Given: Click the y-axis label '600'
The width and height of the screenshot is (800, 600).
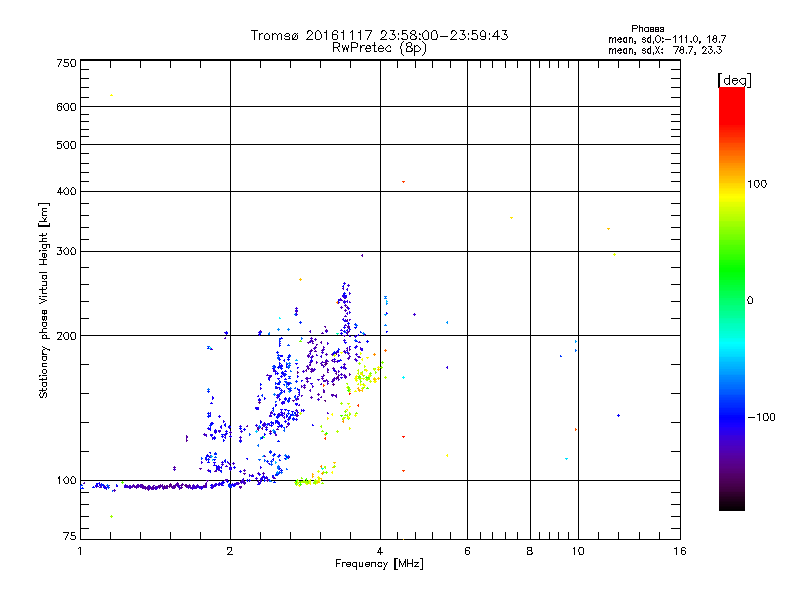Looking at the screenshot, I should [x=66, y=107].
